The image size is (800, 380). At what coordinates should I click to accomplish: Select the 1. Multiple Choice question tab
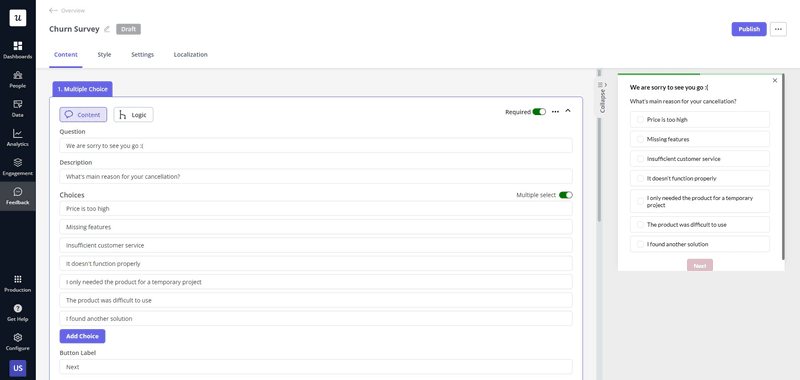(83, 89)
